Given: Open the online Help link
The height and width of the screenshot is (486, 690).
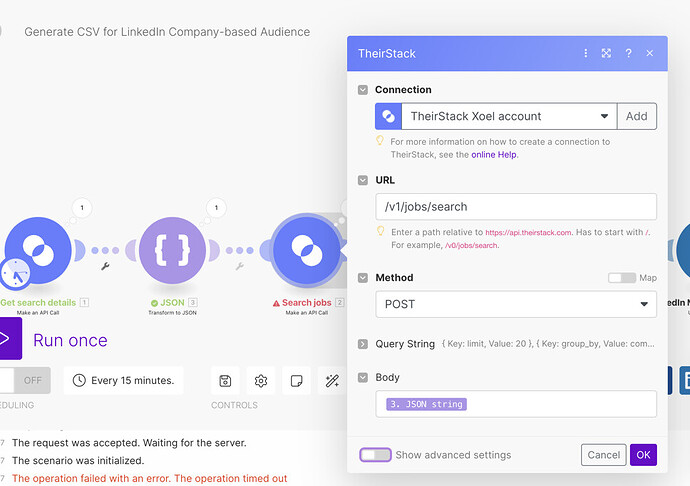Looking at the screenshot, I should tap(494, 155).
